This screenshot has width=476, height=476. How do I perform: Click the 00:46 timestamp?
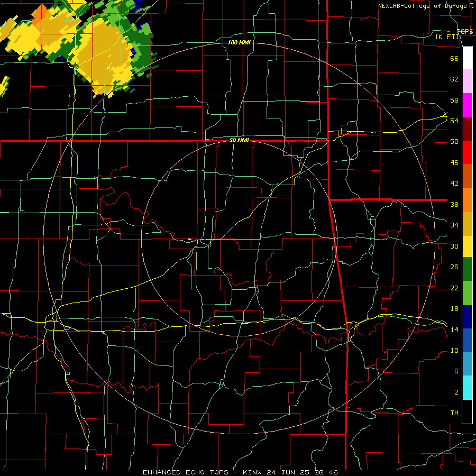point(326,472)
